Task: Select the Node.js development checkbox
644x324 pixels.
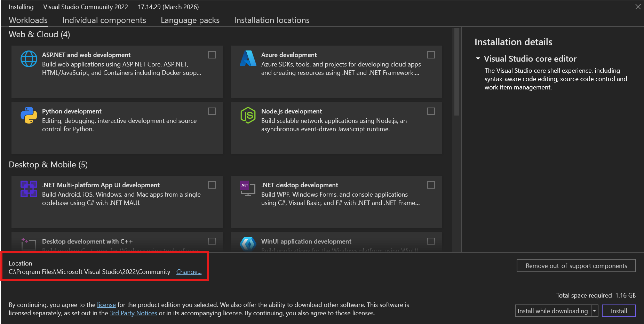Action: 431,111
